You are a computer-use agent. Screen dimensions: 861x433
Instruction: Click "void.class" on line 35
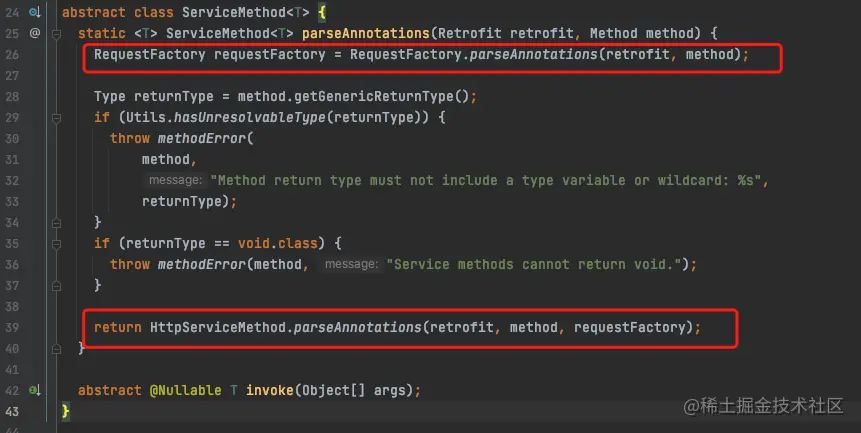[x=277, y=243]
